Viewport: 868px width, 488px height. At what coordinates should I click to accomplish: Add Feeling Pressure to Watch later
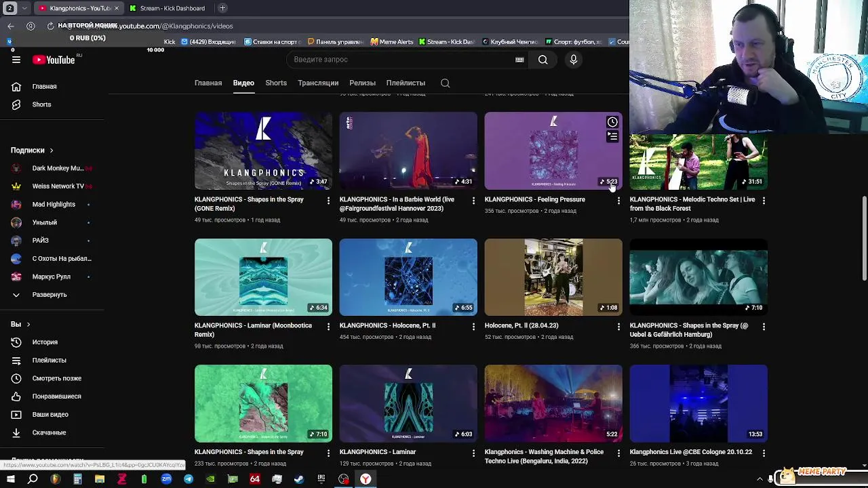click(612, 122)
